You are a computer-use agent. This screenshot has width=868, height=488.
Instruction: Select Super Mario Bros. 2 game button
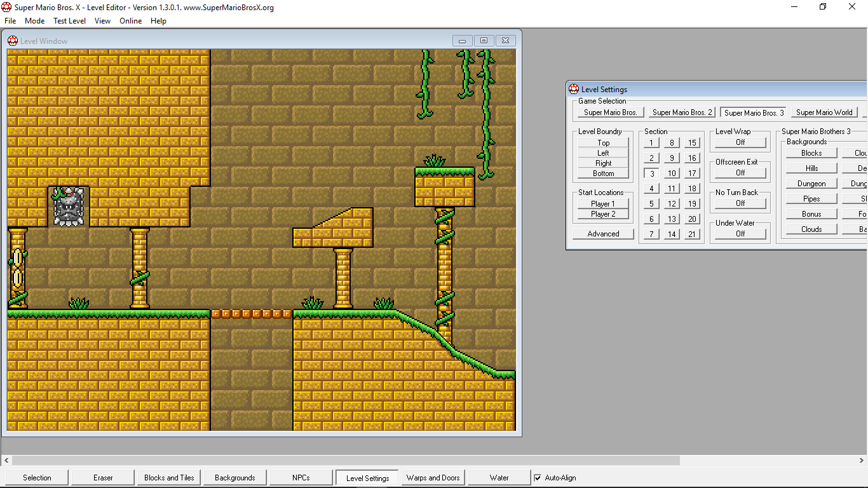(x=682, y=112)
